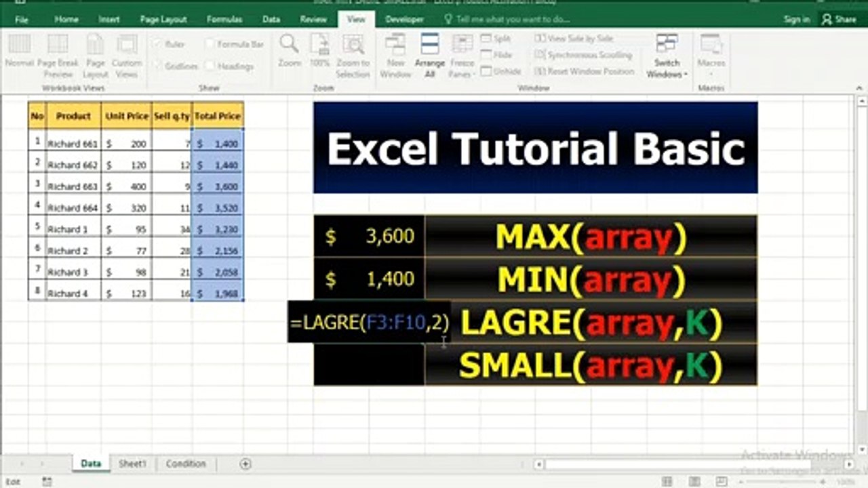
Task: Select the Condition sheet tab
Action: pyautogui.click(x=186, y=464)
